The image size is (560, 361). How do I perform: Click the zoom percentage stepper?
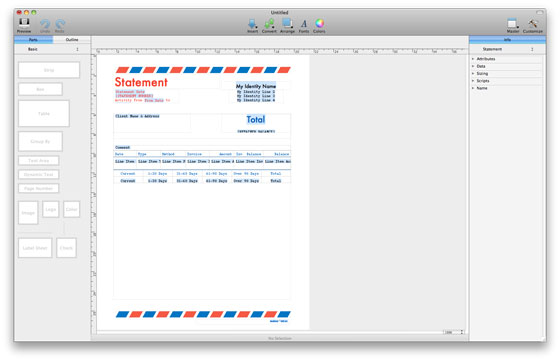[462, 332]
